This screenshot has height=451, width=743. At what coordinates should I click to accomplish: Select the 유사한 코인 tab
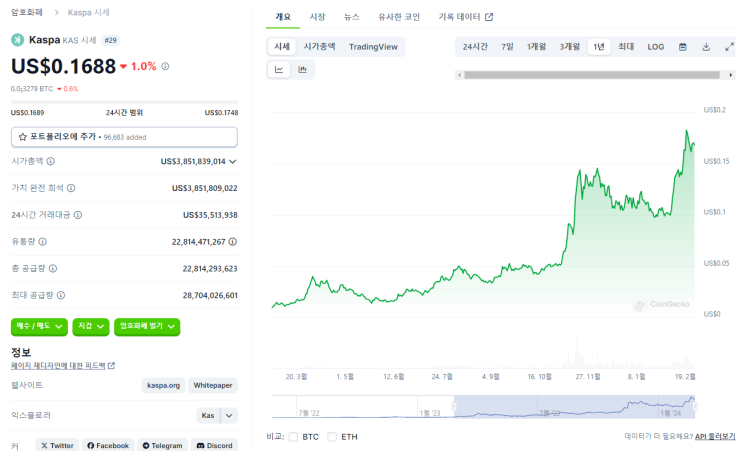pos(399,17)
